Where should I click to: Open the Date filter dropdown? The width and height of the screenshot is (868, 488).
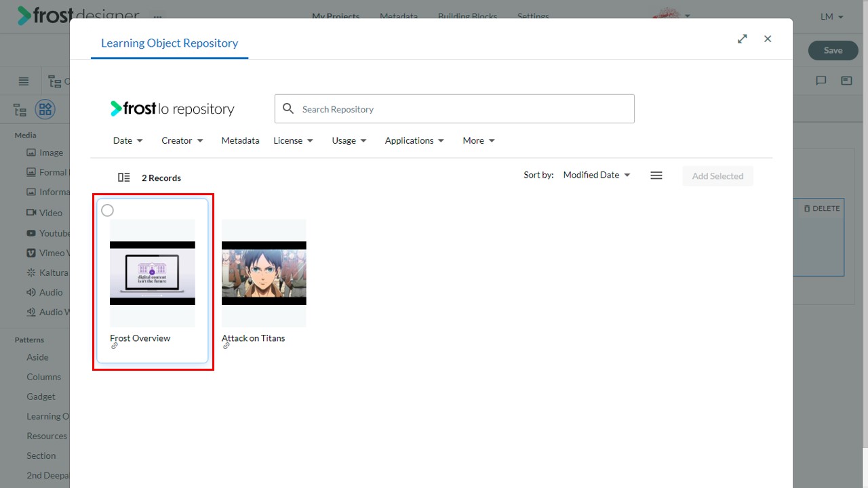128,140
